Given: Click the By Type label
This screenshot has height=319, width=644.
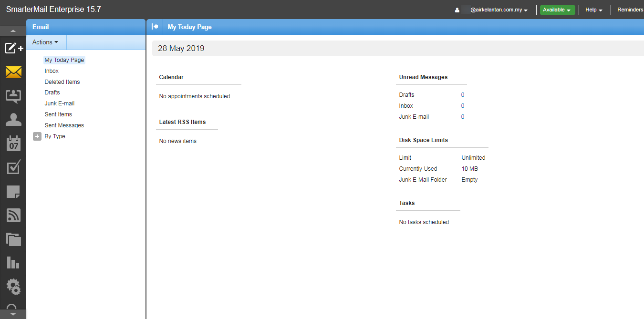Looking at the screenshot, I should click(55, 136).
